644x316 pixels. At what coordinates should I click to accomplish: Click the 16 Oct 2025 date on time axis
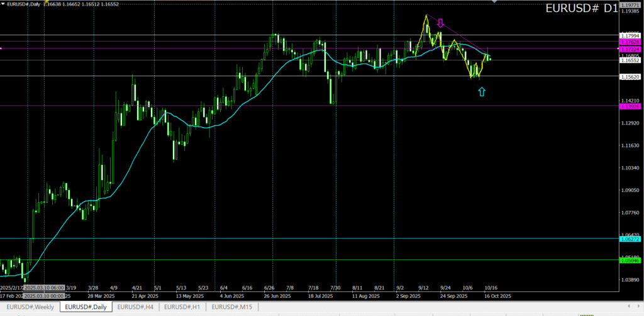pyautogui.click(x=497, y=295)
